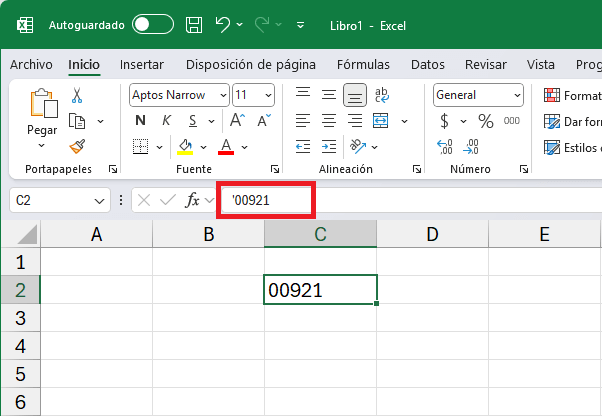The image size is (602, 416).
Task: Open the Alineación dialog launcher
Action: [x=417, y=169]
